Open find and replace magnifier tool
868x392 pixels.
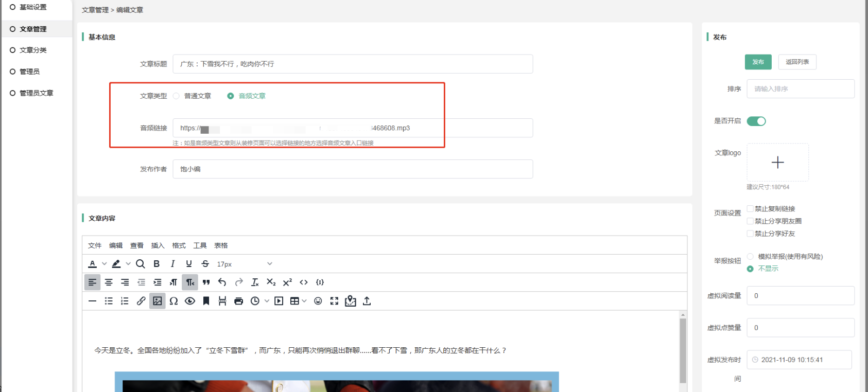[140, 264]
